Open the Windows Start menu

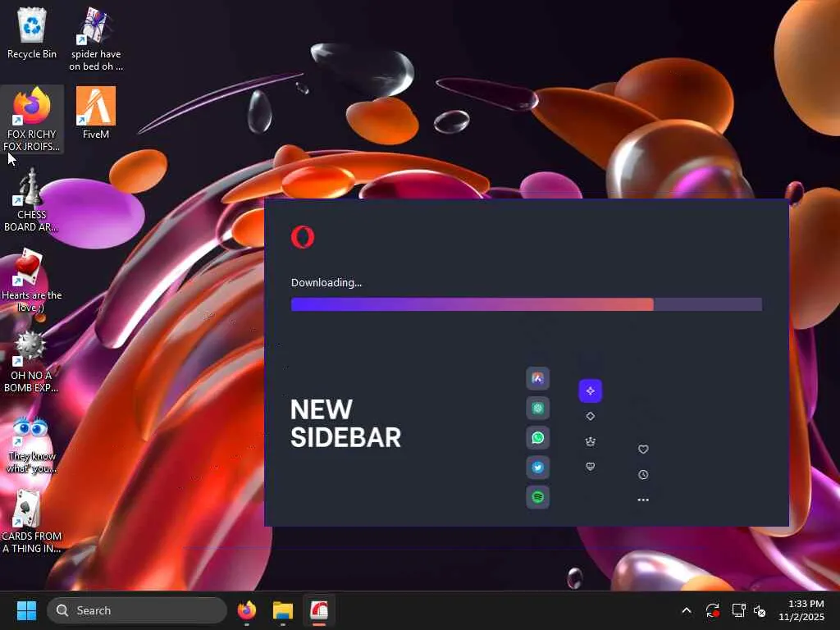pyautogui.click(x=26, y=610)
